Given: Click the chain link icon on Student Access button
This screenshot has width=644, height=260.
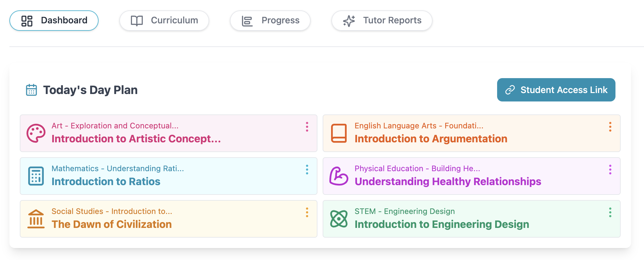Looking at the screenshot, I should (510, 90).
